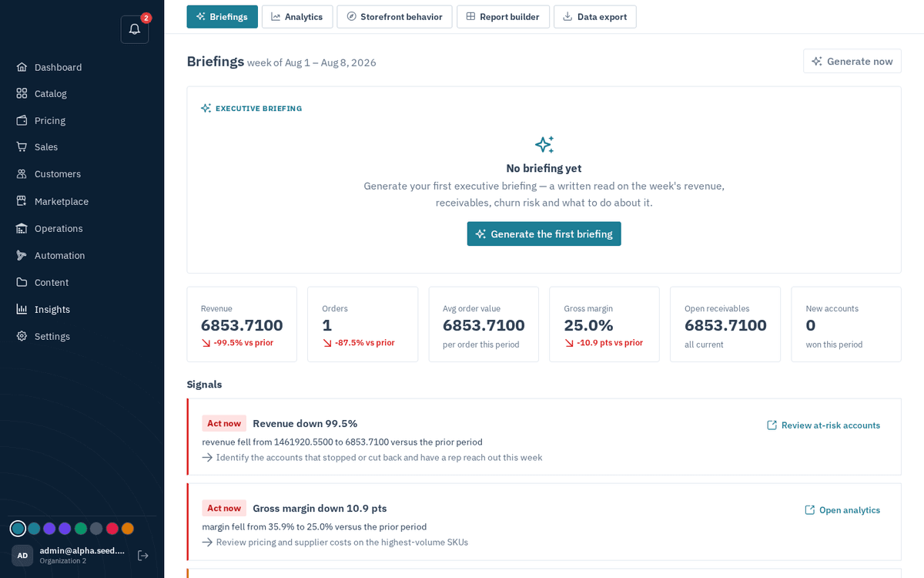Viewport: 924px width, 578px height.
Task: Click Act now badge beside Revenue down
Action: (x=224, y=423)
